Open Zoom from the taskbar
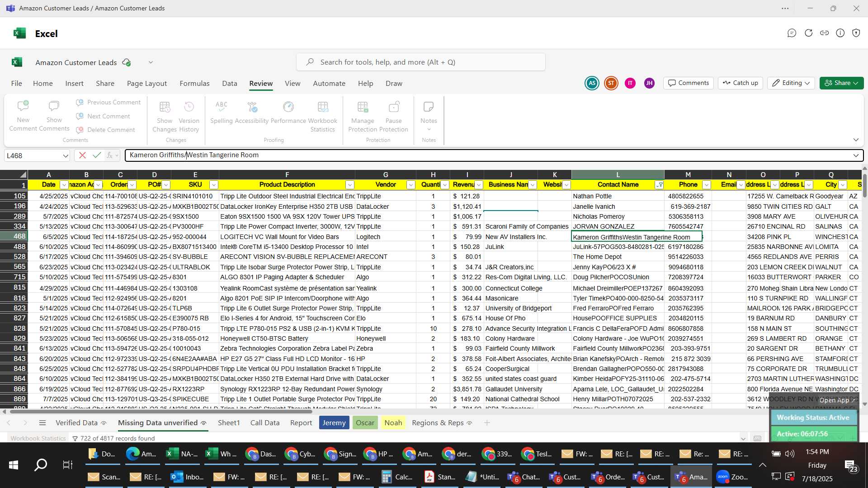The width and height of the screenshot is (868, 488). tap(733, 477)
